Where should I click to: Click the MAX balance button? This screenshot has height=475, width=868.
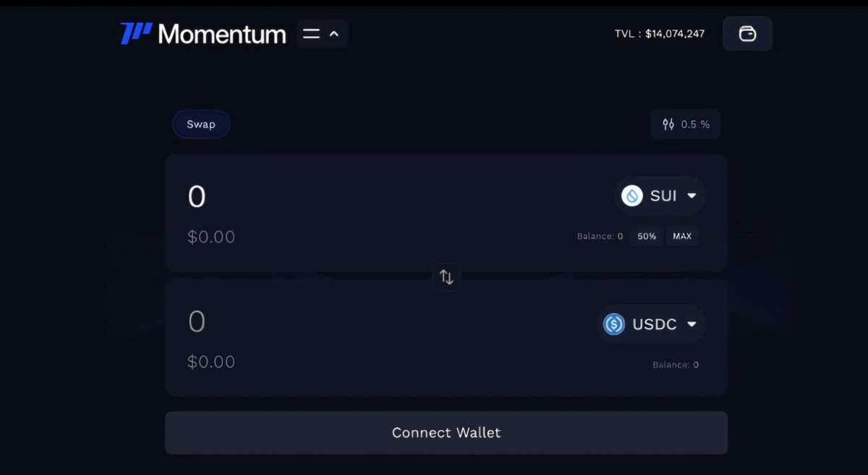coord(682,236)
